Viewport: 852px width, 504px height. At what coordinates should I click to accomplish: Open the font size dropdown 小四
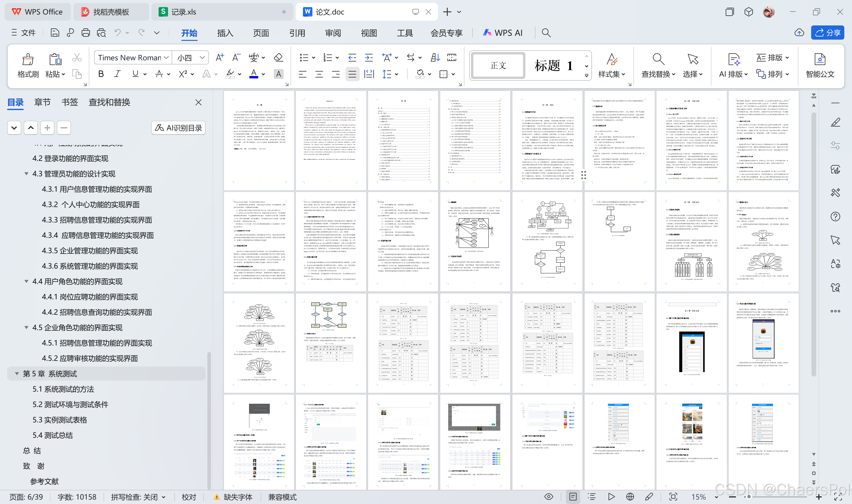click(x=190, y=57)
